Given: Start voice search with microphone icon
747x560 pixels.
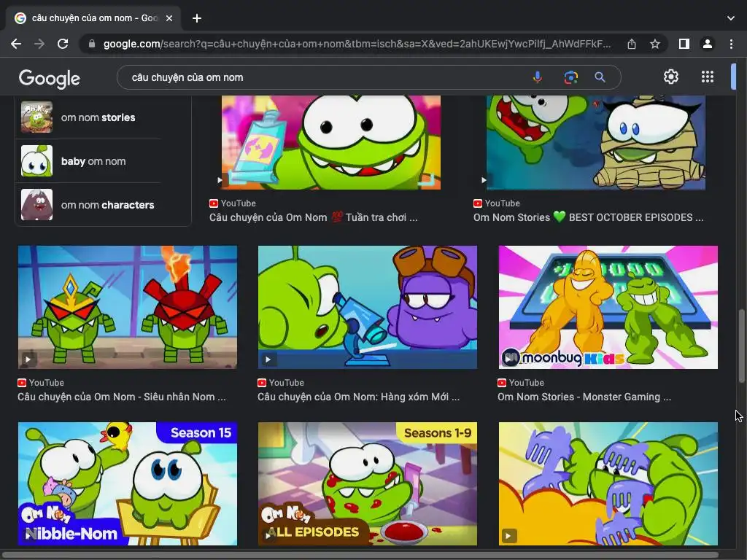Looking at the screenshot, I should point(538,77).
